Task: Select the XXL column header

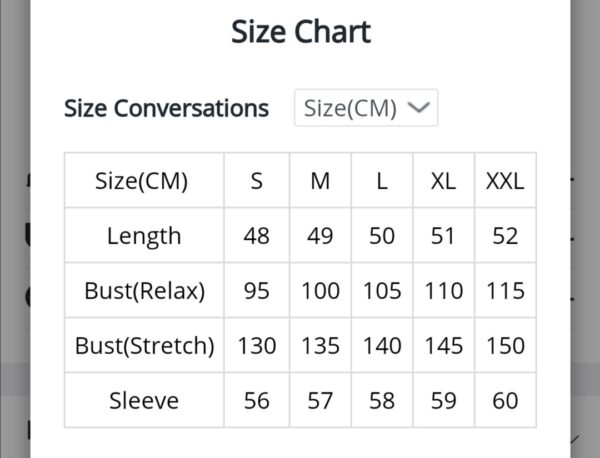Action: tap(505, 181)
